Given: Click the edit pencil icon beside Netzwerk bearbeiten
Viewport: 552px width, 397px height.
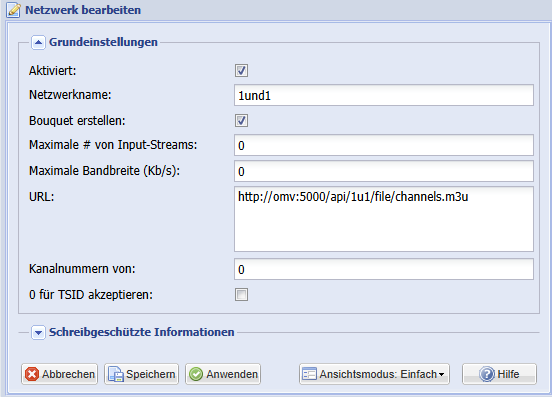Looking at the screenshot, I should tap(13, 10).
